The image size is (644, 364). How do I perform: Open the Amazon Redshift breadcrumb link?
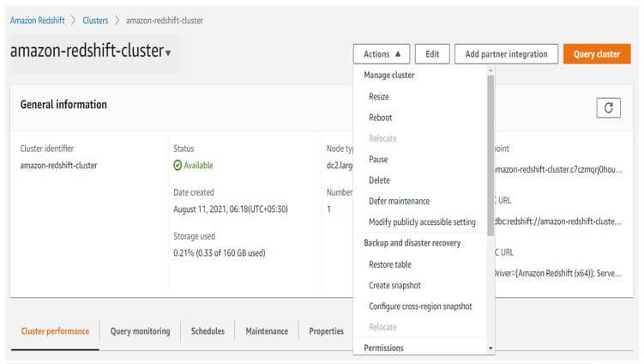(36, 20)
